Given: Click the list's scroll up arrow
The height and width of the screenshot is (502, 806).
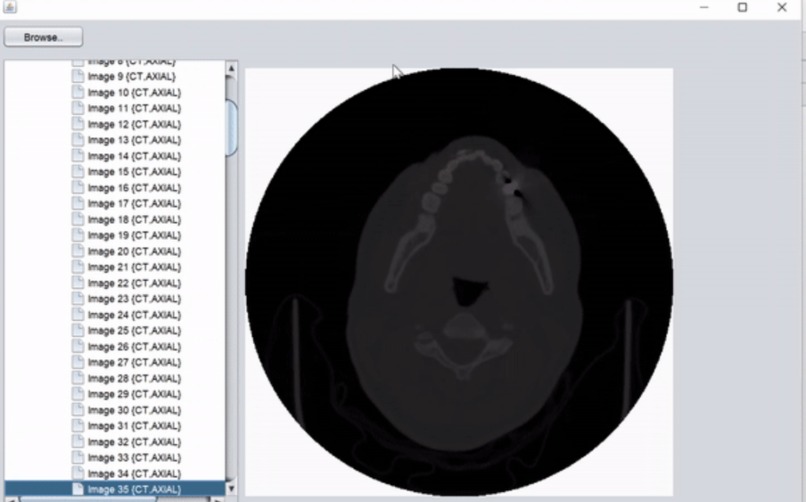Looking at the screenshot, I should tap(231, 68).
